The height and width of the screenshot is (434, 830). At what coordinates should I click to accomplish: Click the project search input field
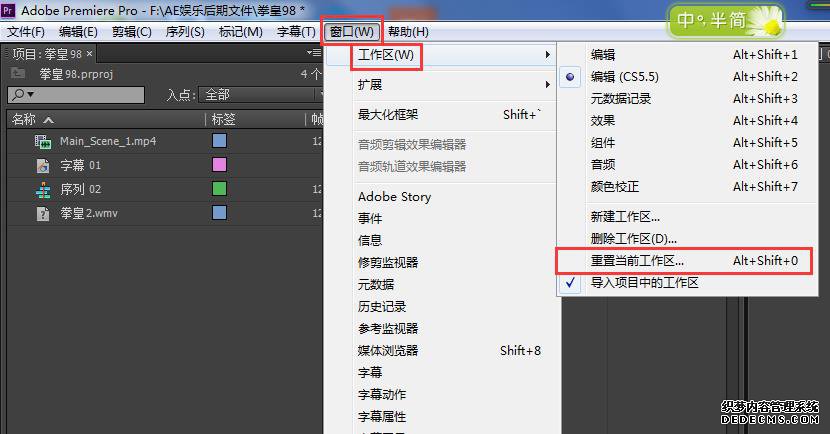coord(76,95)
